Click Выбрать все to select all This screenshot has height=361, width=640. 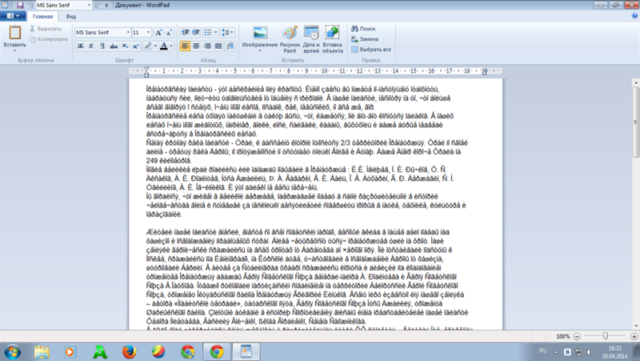[371, 49]
